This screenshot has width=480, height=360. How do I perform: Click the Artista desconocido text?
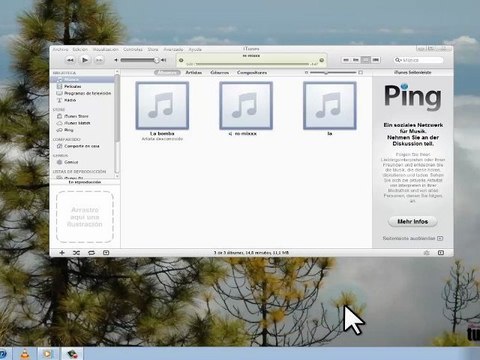tap(162, 139)
